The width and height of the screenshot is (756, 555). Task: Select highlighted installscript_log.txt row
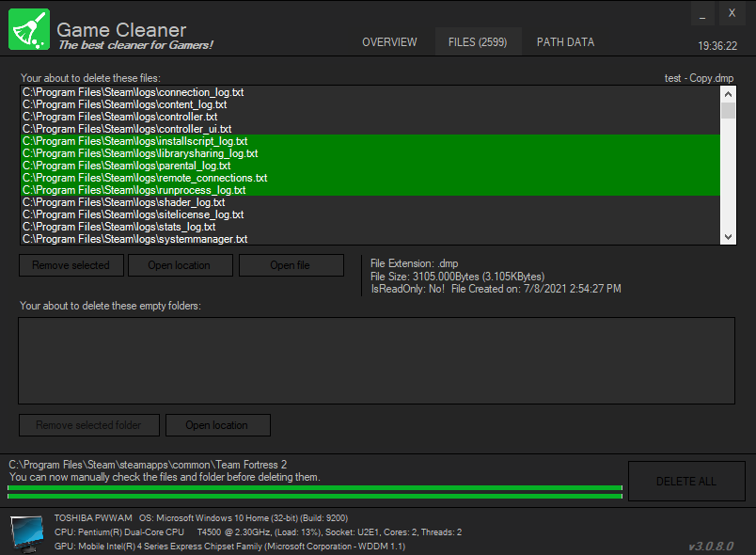click(370, 141)
